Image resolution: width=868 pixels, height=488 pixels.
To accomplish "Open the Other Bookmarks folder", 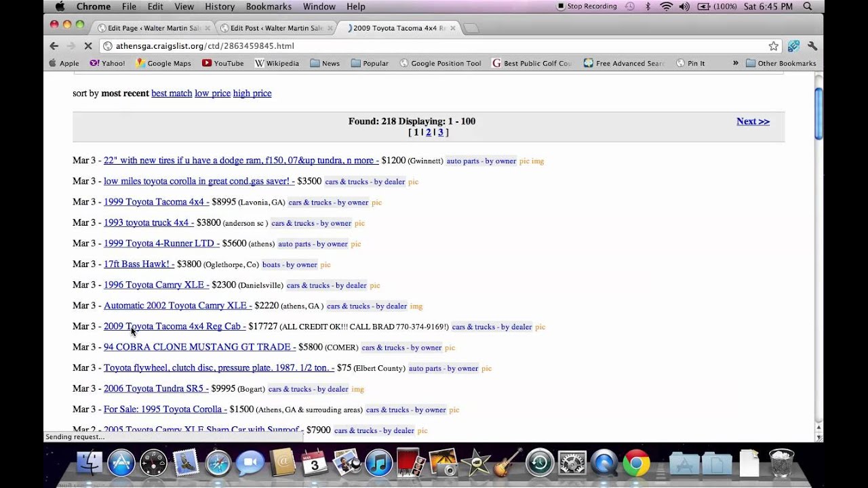I will [x=781, y=63].
